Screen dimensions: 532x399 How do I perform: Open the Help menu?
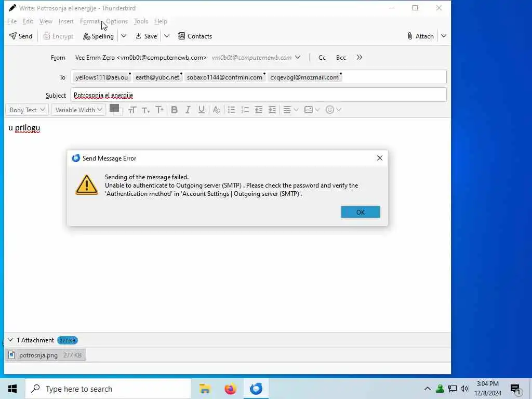tap(161, 21)
